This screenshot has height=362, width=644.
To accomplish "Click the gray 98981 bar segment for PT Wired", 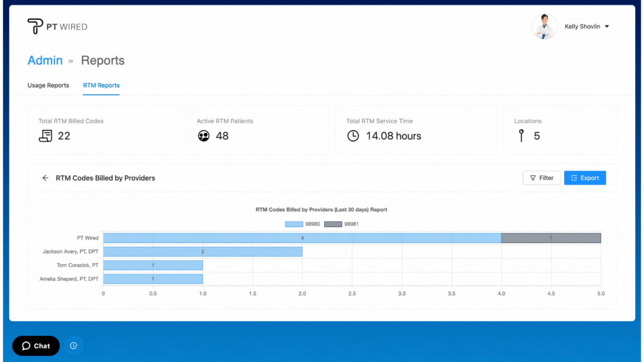I will 551,238.
